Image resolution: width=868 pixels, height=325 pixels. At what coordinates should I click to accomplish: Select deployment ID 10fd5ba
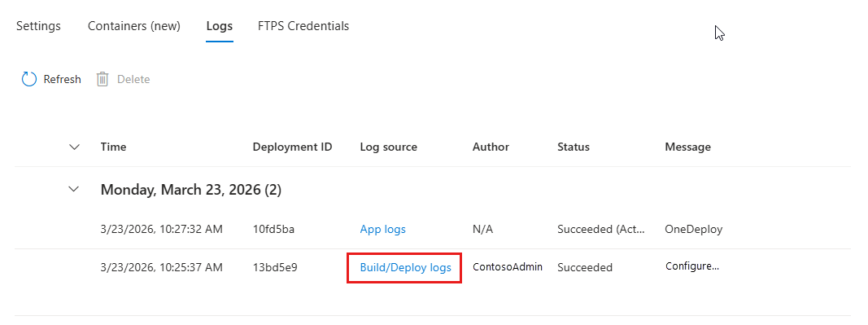coord(273,229)
